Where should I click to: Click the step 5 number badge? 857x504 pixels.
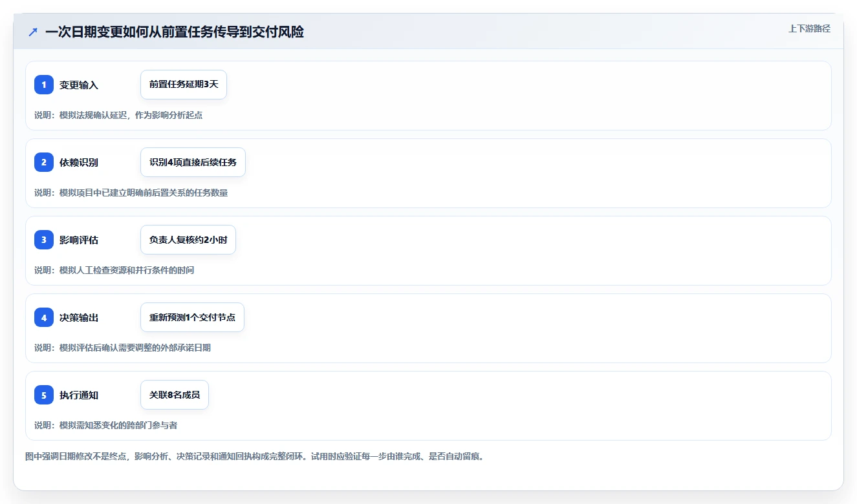coord(44,395)
